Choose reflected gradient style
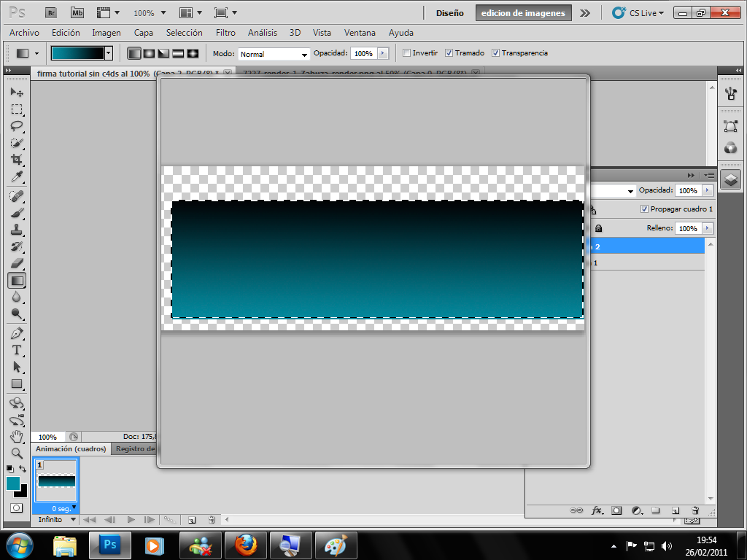This screenshot has height=560, width=747. (x=178, y=53)
